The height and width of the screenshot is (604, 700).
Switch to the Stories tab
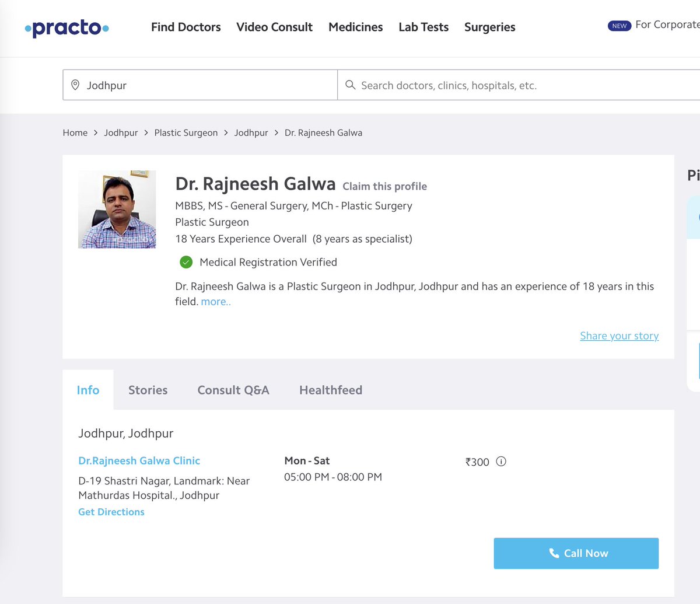click(x=148, y=390)
